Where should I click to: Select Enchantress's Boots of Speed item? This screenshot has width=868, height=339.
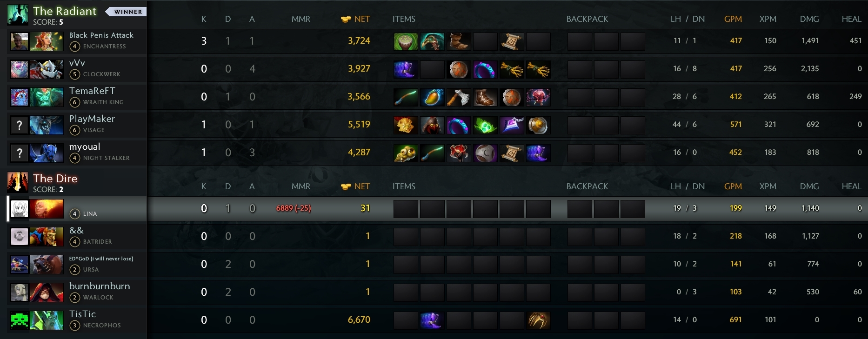(459, 41)
